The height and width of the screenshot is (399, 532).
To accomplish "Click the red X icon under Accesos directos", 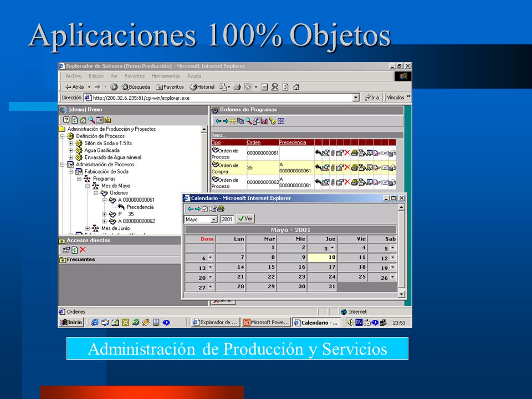I will (83, 250).
